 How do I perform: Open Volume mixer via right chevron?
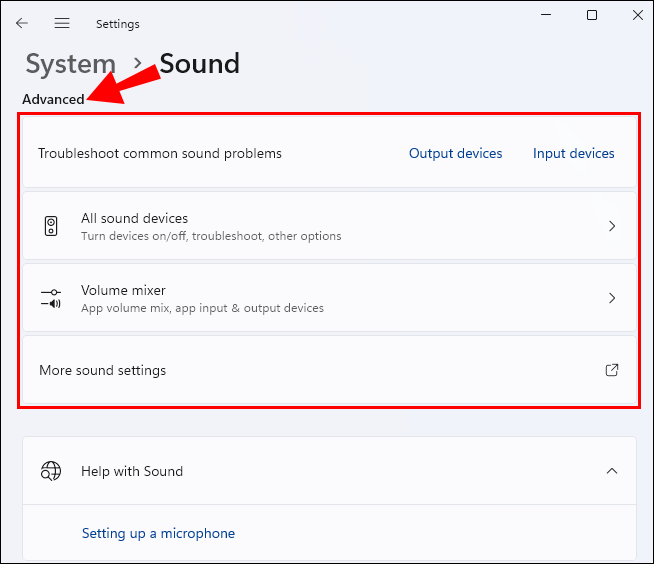point(612,298)
